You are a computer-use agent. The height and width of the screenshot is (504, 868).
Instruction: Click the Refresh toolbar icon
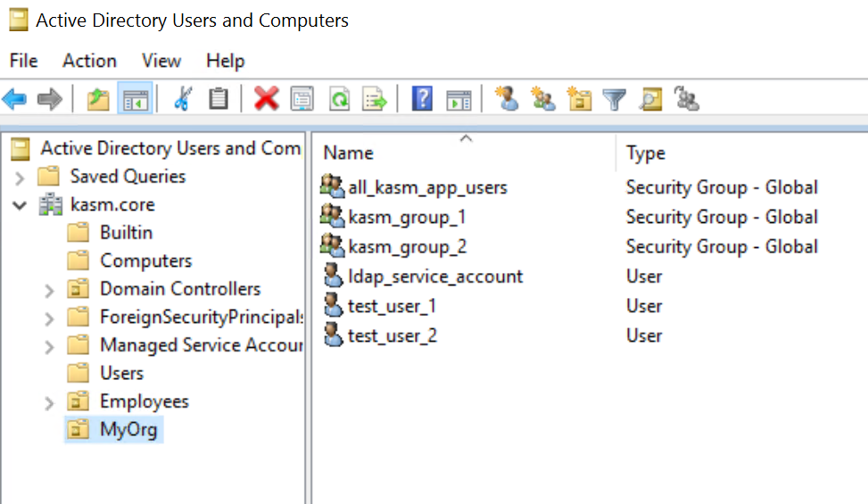coord(339,98)
